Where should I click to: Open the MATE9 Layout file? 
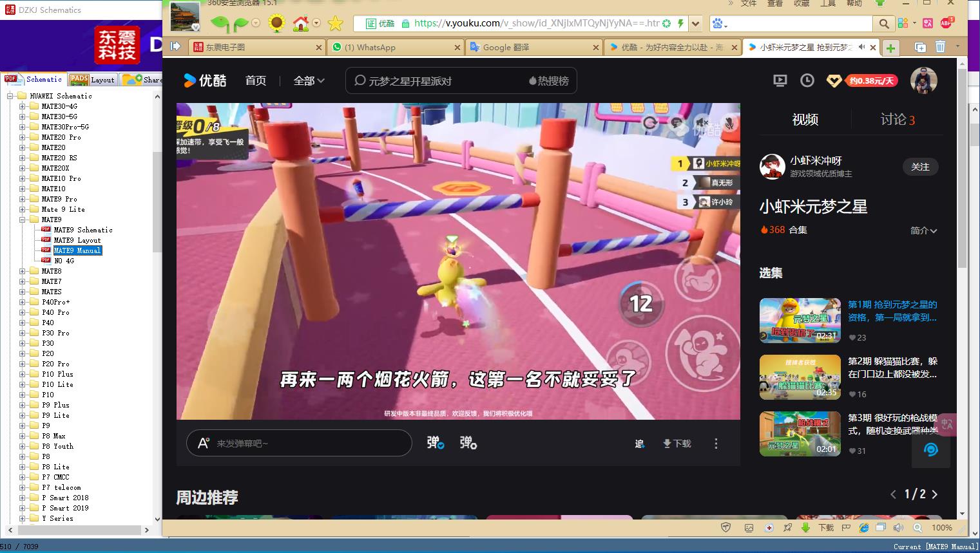click(x=77, y=240)
